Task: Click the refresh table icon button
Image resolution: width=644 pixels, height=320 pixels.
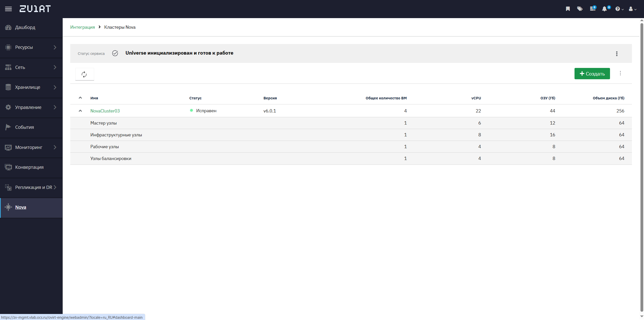Action: pos(84,74)
